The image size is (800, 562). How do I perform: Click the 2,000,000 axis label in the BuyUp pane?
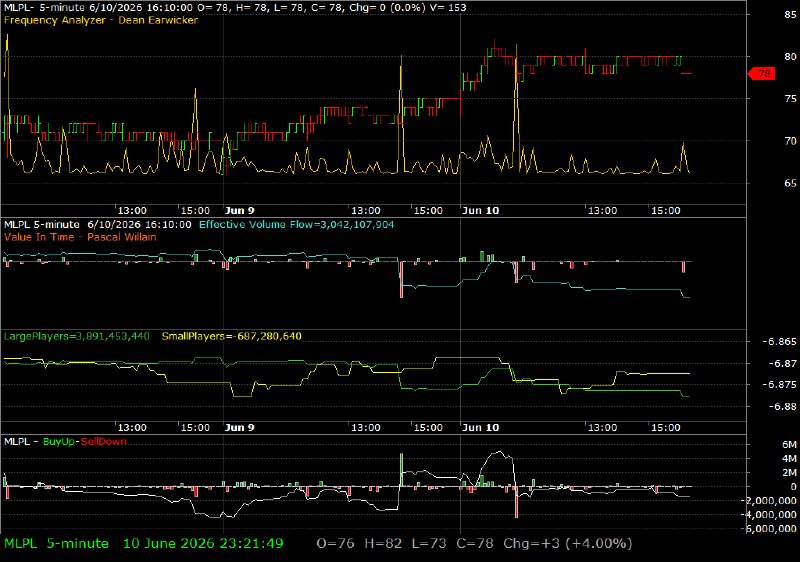(x=772, y=501)
